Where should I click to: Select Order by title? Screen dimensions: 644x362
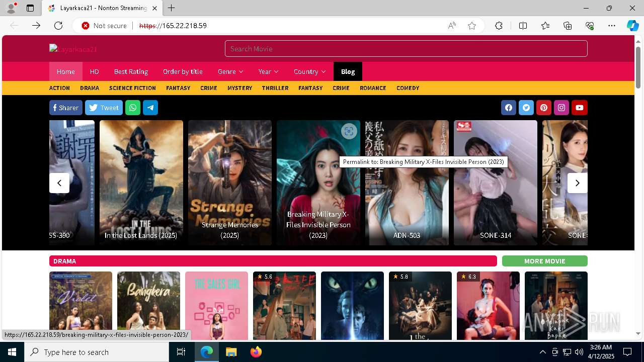click(x=183, y=71)
